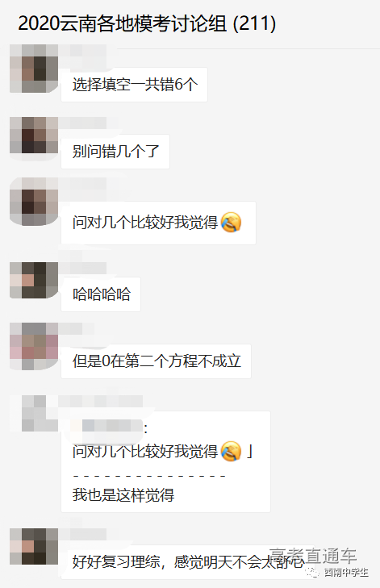Open avatar beside 好好复习理综 message
The image size is (380, 588).
(34, 546)
